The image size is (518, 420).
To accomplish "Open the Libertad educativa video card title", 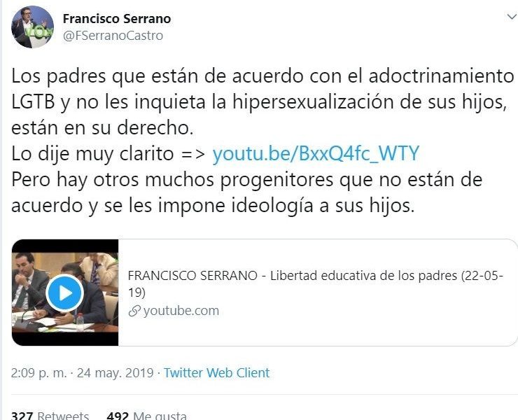I will click(316, 284).
